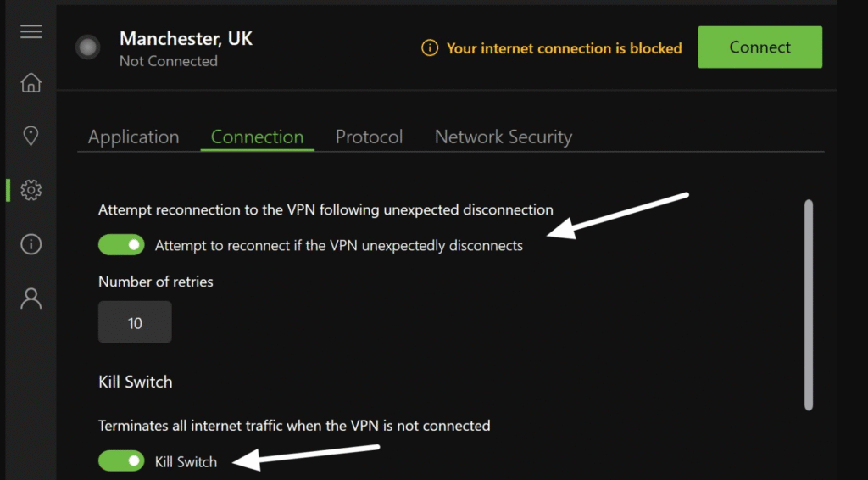The image size is (868, 480).
Task: Open the Information circle icon in sidebar
Action: point(31,245)
